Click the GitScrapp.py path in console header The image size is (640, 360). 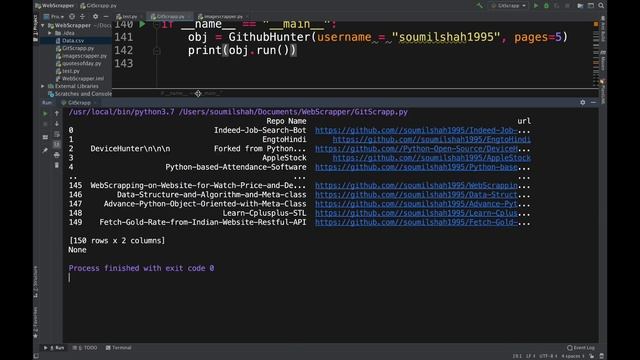(293, 112)
